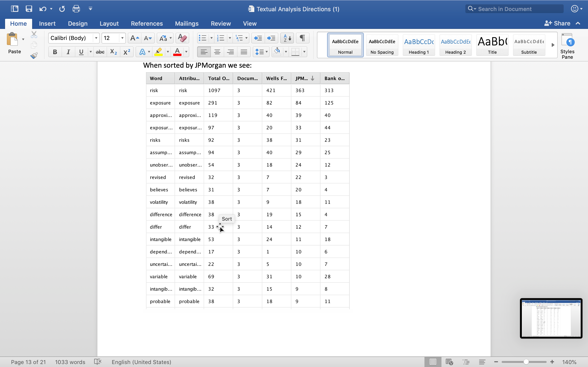Switch to the References ribbon tab

(x=147, y=24)
